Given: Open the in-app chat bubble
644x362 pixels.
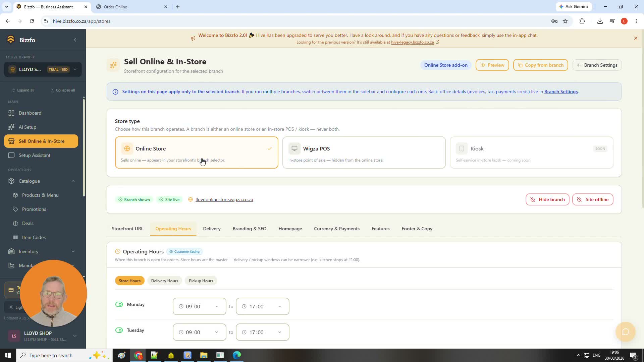Looking at the screenshot, I should tap(626, 332).
